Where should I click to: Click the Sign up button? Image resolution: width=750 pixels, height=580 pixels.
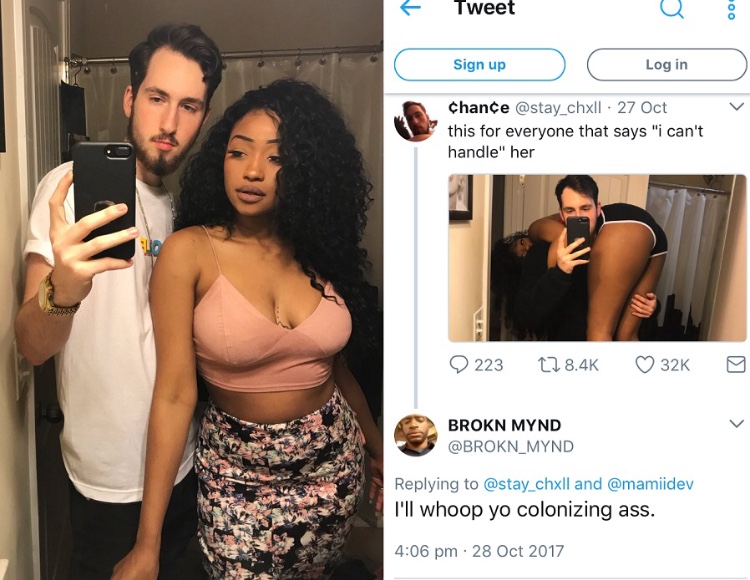coord(479,65)
